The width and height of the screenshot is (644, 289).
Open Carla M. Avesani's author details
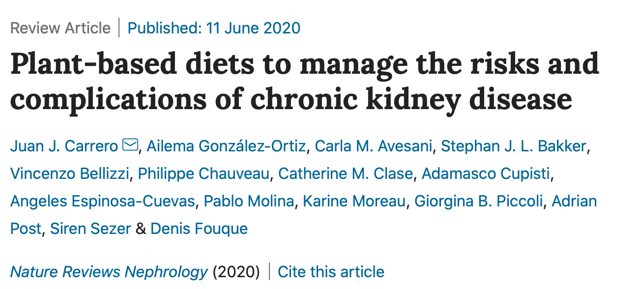374,146
